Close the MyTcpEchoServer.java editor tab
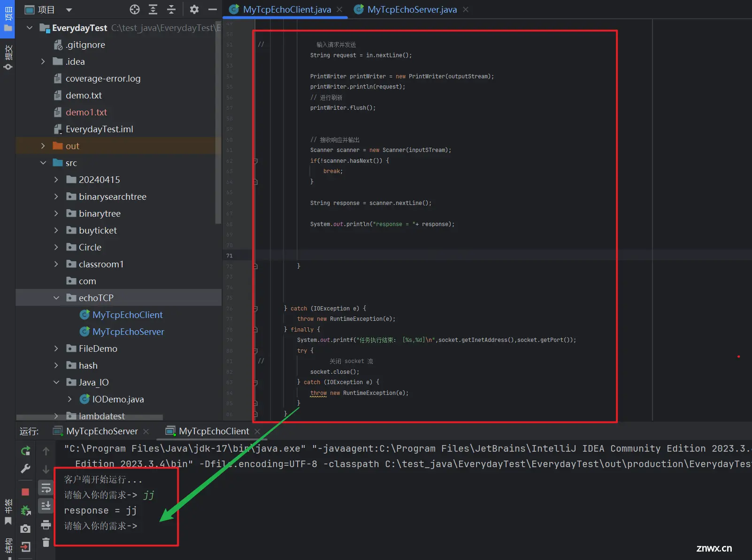The width and height of the screenshot is (752, 560). pos(466,9)
